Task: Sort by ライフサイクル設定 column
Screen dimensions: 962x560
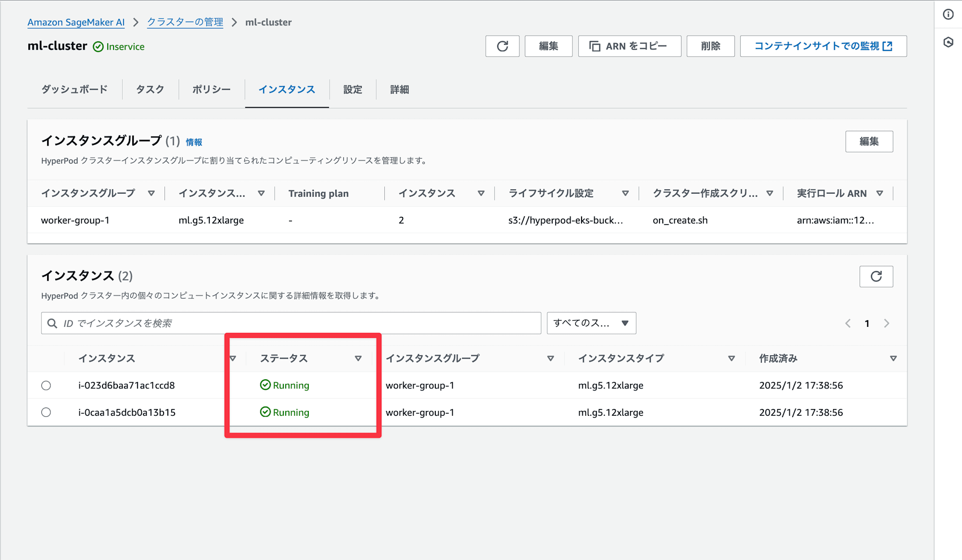Action: [625, 193]
